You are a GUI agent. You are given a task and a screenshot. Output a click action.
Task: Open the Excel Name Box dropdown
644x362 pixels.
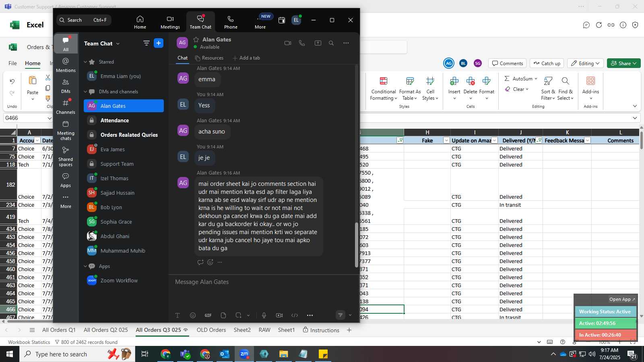pyautogui.click(x=50, y=118)
